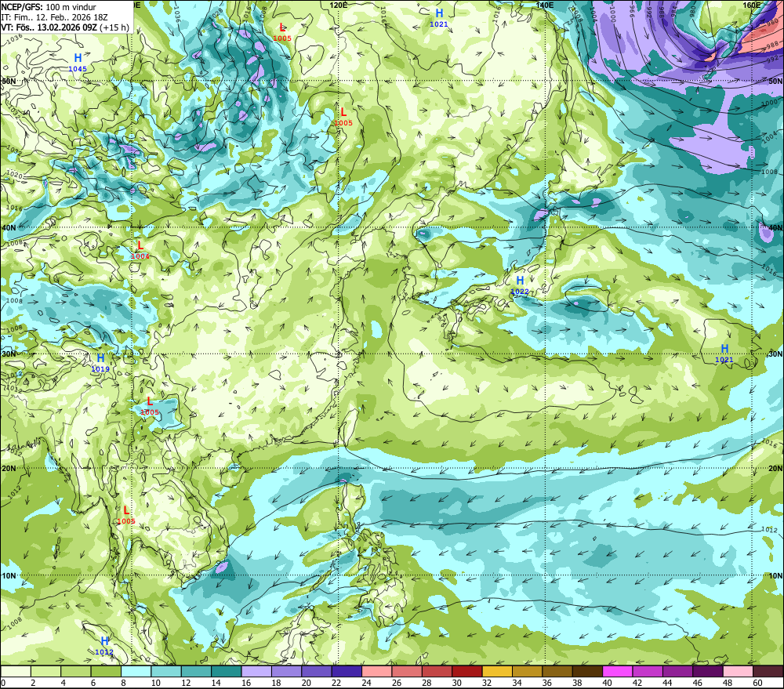
Task: Select the H 1019 high-pressure marker
Action: point(100,362)
